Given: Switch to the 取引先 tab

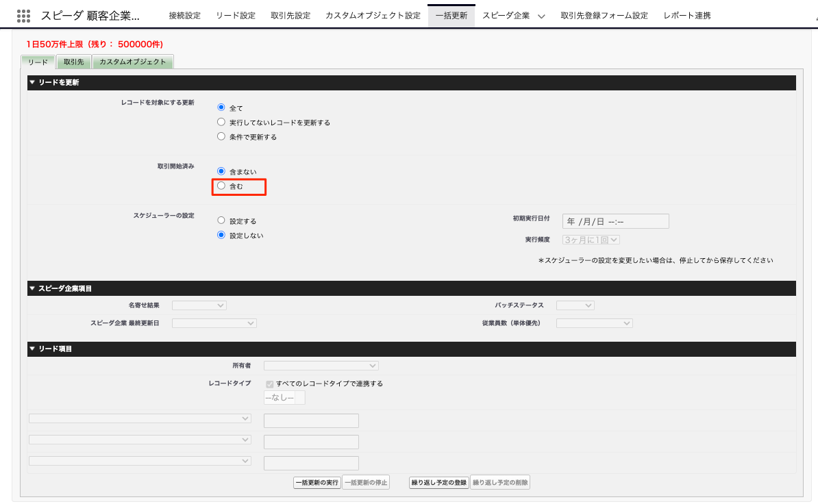Looking at the screenshot, I should click(x=73, y=62).
